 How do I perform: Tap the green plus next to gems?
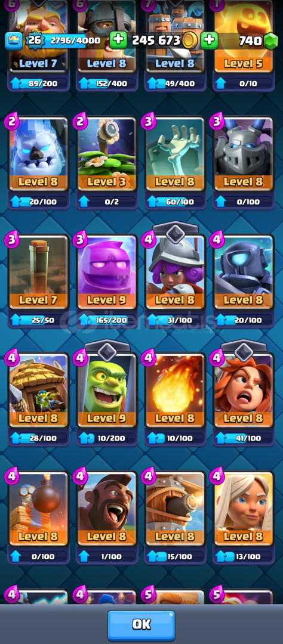[x=209, y=41]
